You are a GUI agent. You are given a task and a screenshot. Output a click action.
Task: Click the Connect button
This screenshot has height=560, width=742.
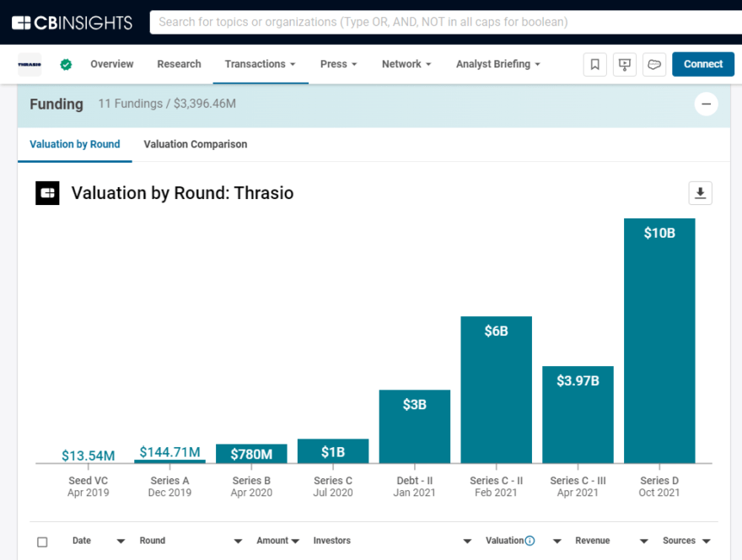(703, 64)
